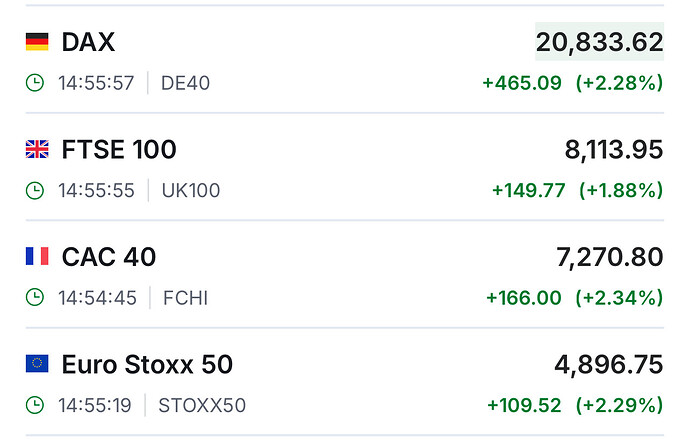690x446 pixels.
Task: Open the FTSE 100 index page
Action: tap(119, 150)
